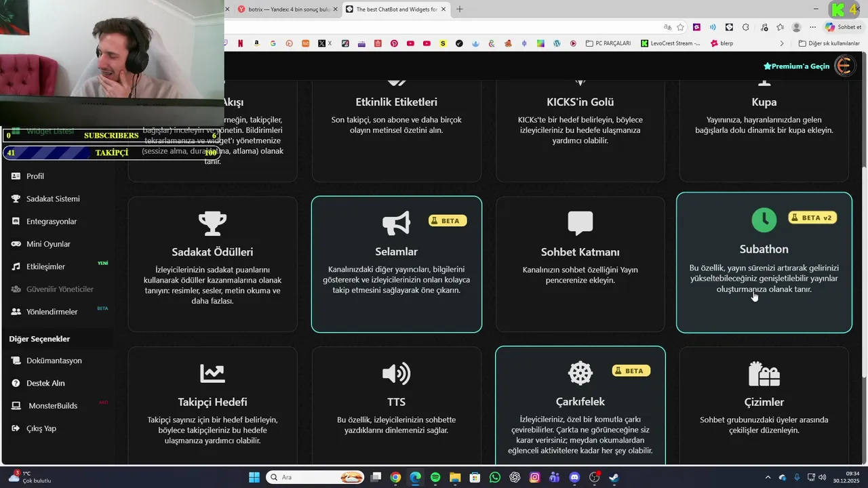Open the Etkinlik Etiketleri card
Image resolution: width=868 pixels, height=488 pixels.
point(397,131)
